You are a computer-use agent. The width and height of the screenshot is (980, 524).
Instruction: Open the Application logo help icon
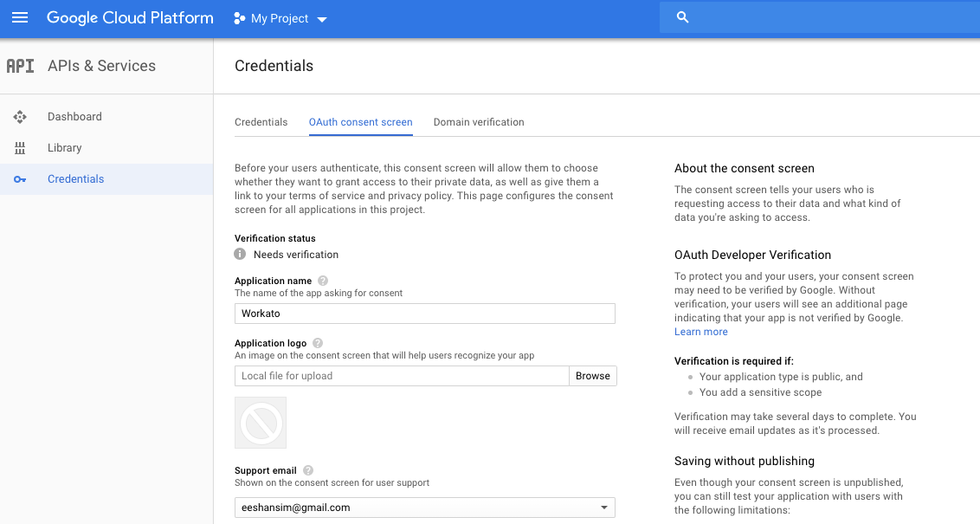[x=317, y=342]
